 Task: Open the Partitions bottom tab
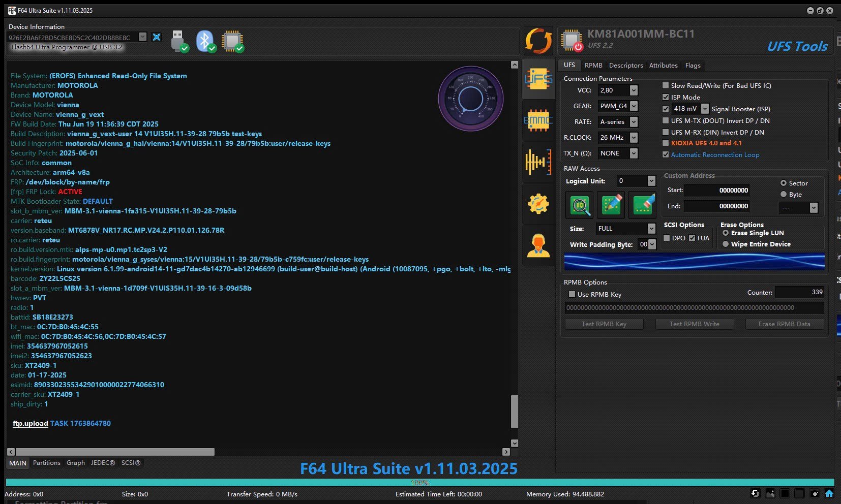[47, 463]
